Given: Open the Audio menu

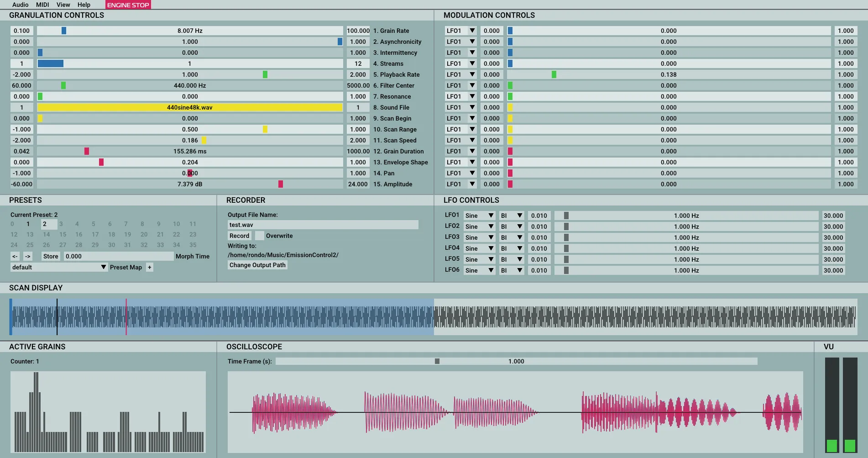Looking at the screenshot, I should click(21, 5).
